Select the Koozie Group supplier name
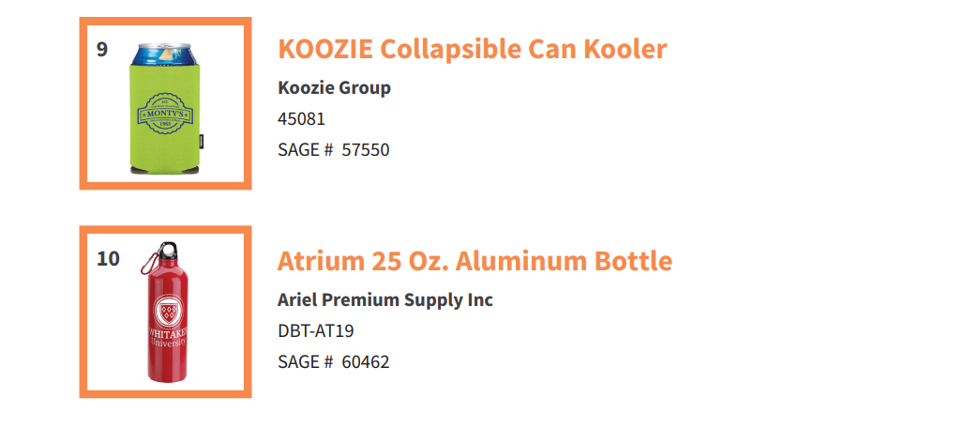This screenshot has height=428, width=980. click(x=335, y=87)
